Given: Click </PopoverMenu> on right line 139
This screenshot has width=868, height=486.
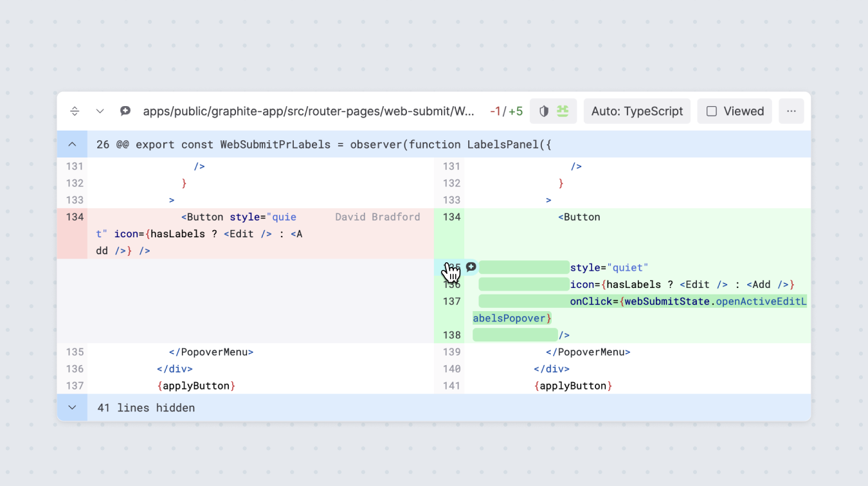Looking at the screenshot, I should click(588, 352).
